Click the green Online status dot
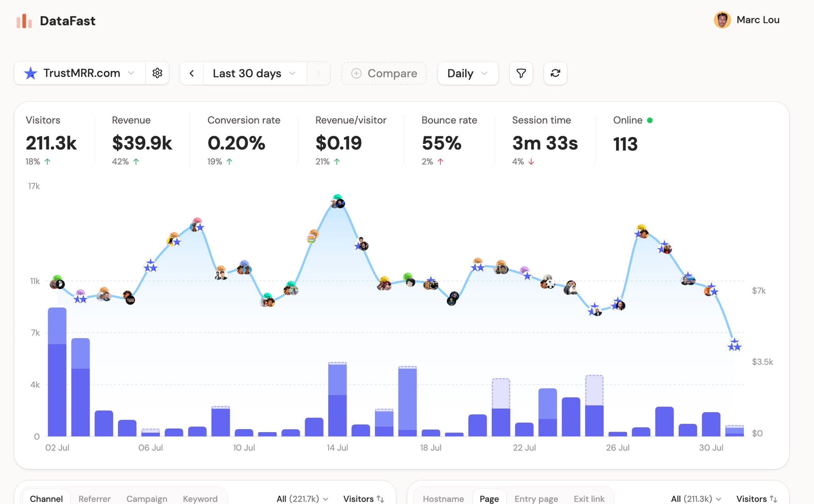Viewport: 814px width, 504px height. (x=650, y=120)
